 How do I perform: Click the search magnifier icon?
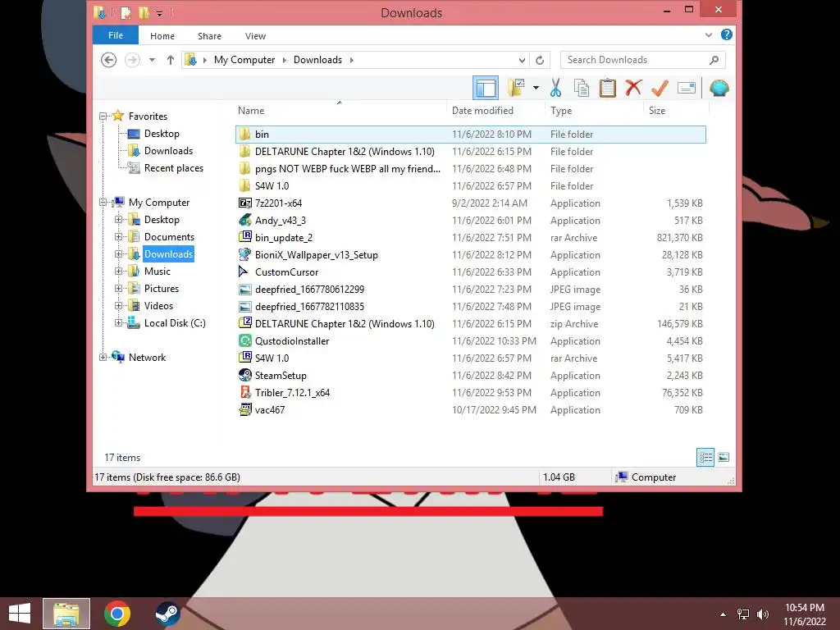(x=714, y=60)
